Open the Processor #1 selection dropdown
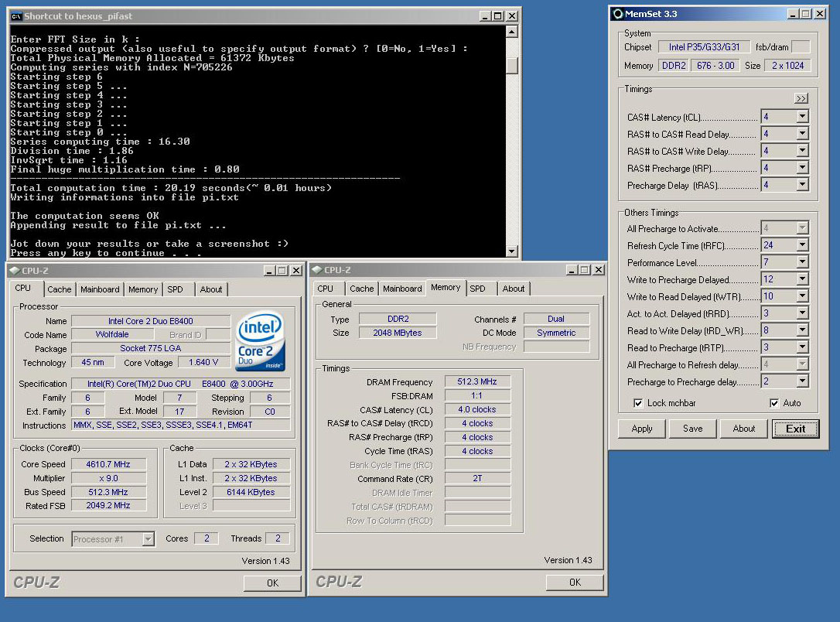The height and width of the screenshot is (622, 840). click(x=149, y=539)
